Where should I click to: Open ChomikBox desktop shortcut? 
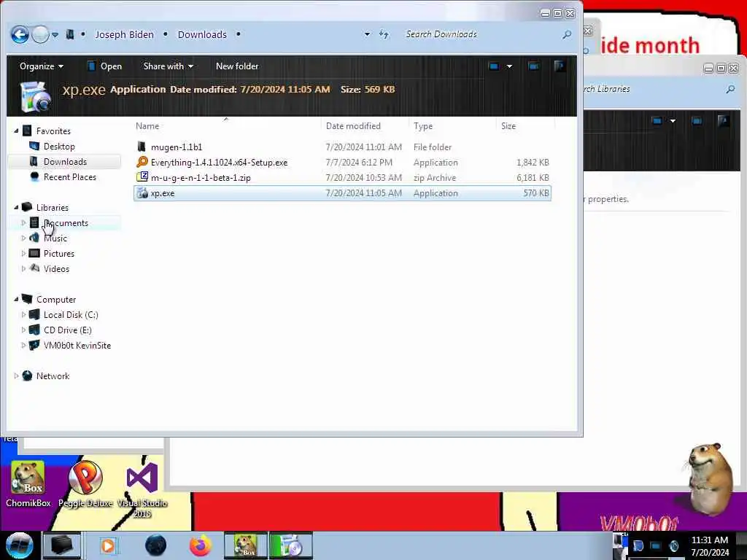click(28, 484)
